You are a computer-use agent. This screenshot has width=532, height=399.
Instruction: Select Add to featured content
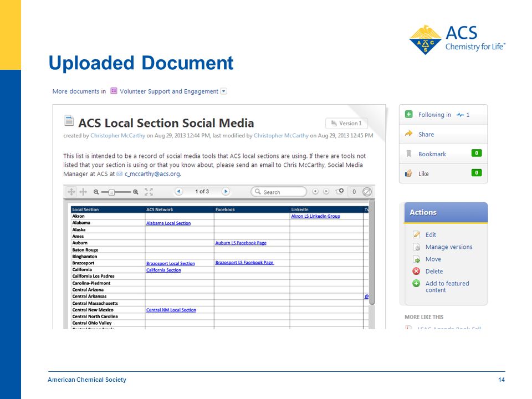tap(447, 287)
